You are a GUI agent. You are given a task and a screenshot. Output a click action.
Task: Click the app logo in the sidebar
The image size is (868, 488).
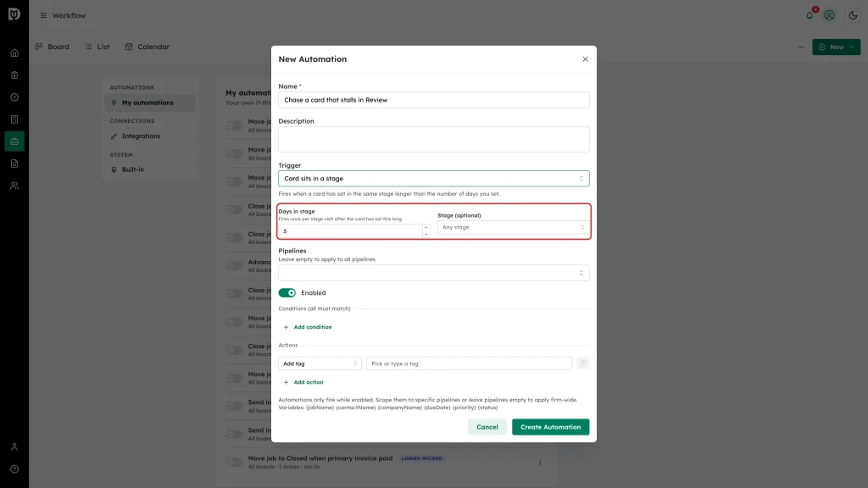coord(14,14)
